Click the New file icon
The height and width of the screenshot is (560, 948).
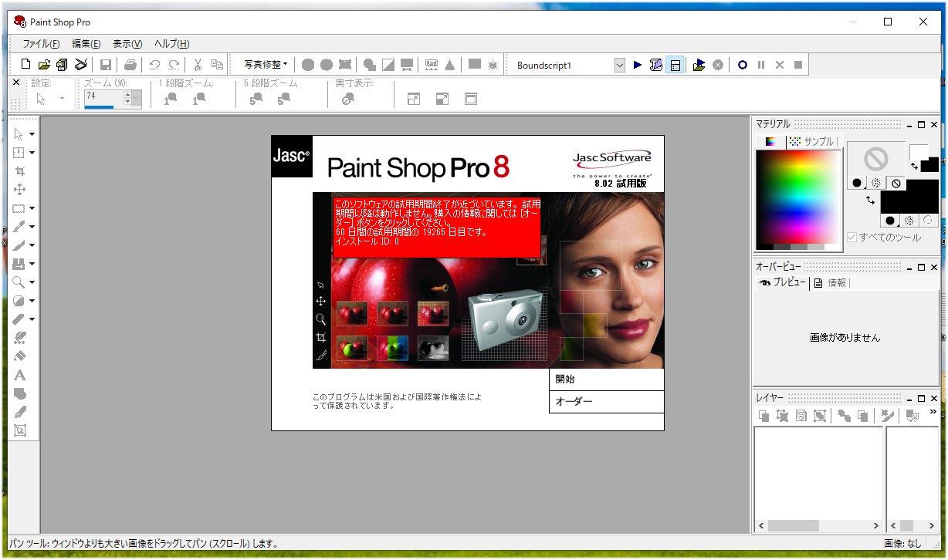[x=26, y=65]
